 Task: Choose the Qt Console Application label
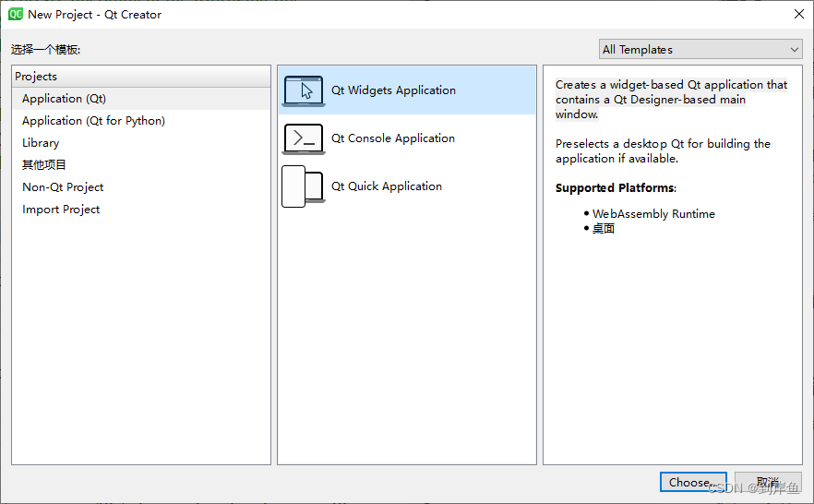click(393, 138)
